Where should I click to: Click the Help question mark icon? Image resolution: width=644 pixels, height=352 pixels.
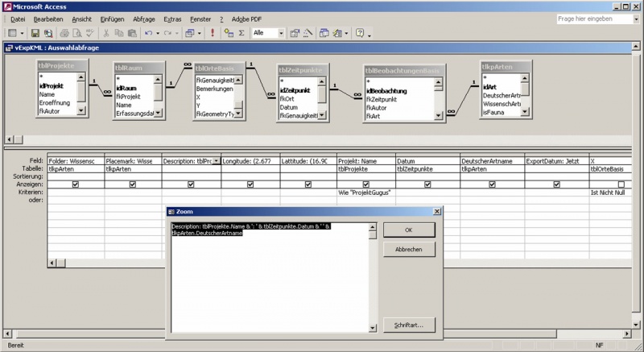[359, 33]
